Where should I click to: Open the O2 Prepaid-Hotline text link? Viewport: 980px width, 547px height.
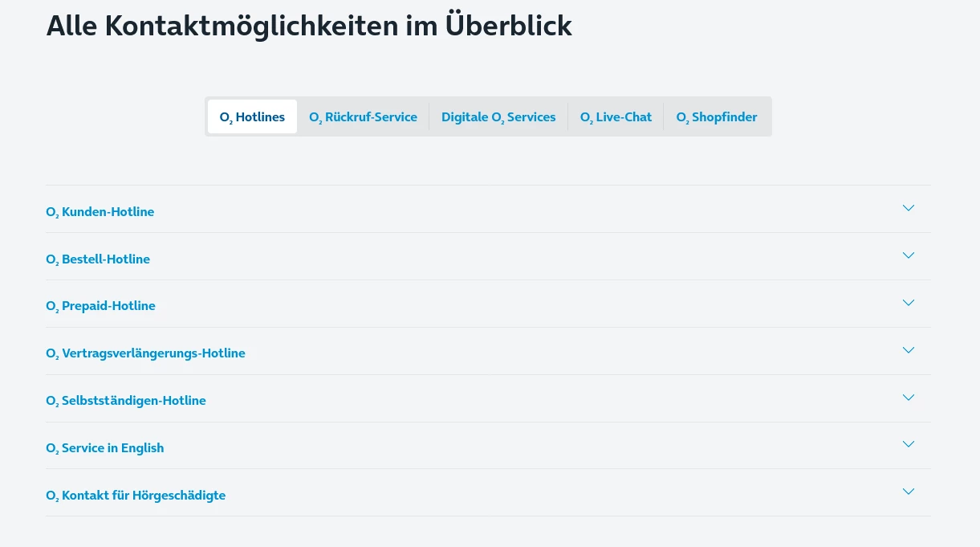click(101, 306)
